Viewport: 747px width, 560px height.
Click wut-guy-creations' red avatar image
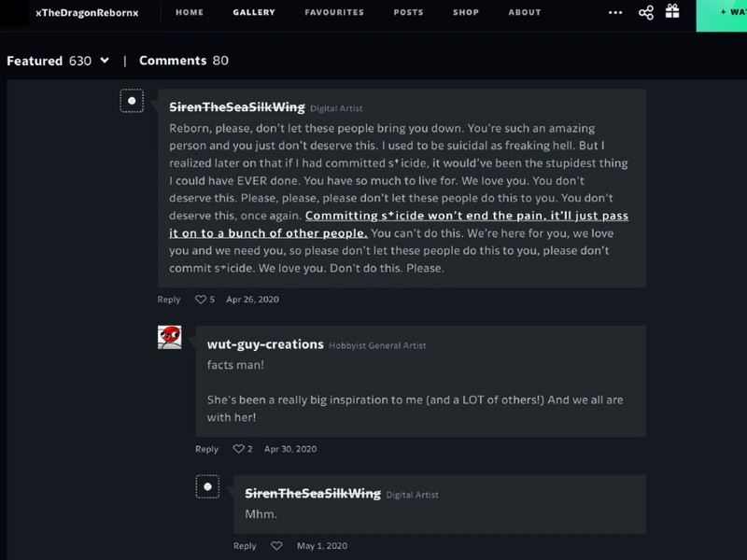pos(170,337)
